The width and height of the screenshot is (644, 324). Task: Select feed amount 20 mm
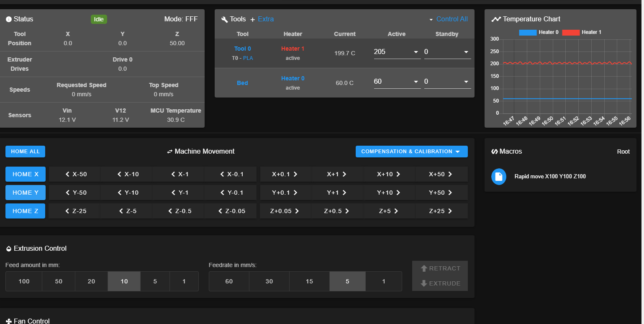[x=91, y=281]
